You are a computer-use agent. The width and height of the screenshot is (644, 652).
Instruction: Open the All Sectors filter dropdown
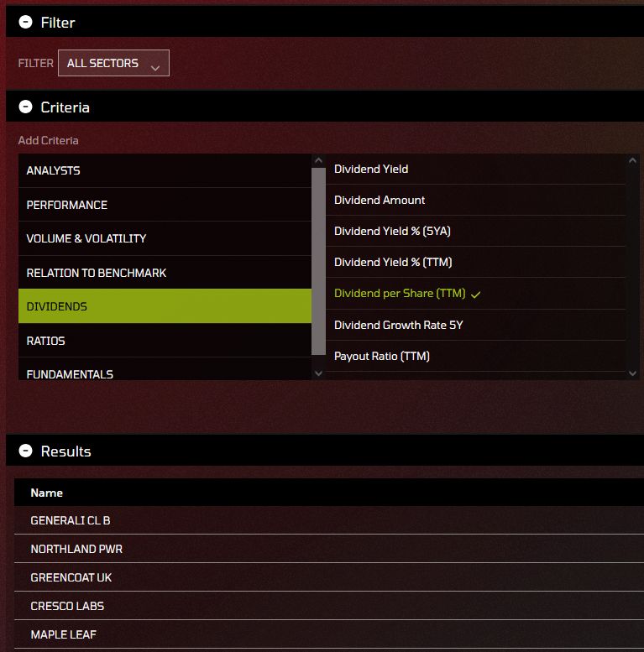point(113,63)
